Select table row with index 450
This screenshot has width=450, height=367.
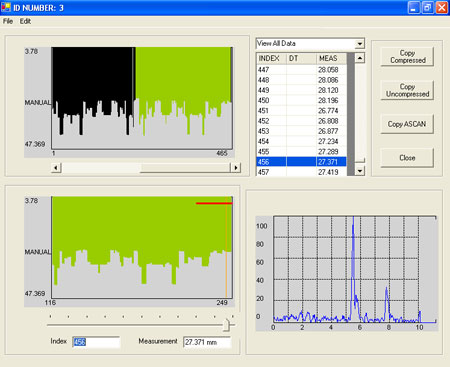301,100
